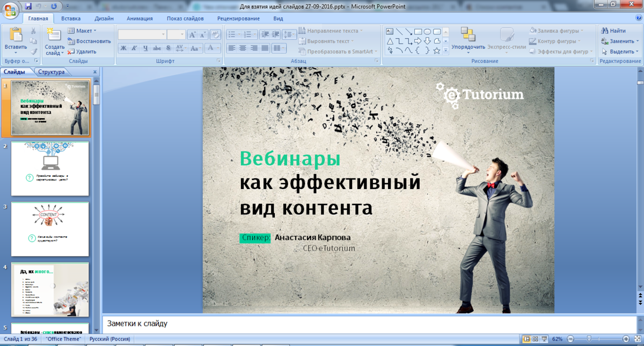Open the Выделить selection dropdown
This screenshot has height=346, width=644.
(x=621, y=51)
